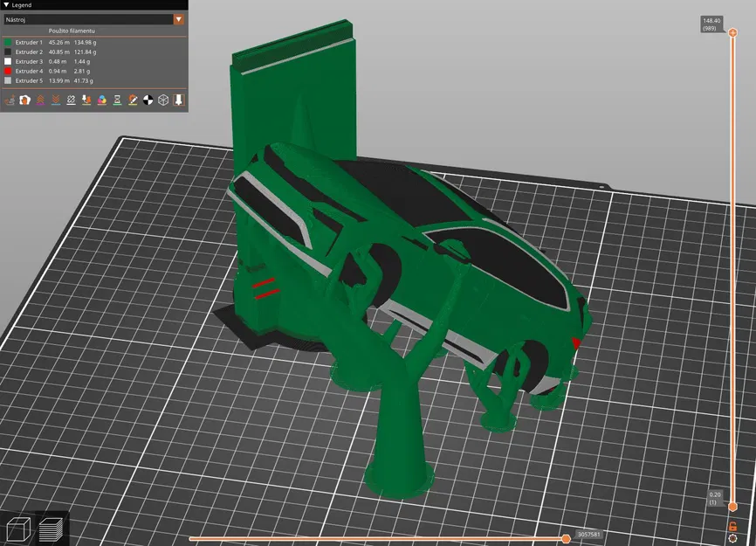Click the 40.85 m filament length value
Screen dimensions: 756x546
58,52
